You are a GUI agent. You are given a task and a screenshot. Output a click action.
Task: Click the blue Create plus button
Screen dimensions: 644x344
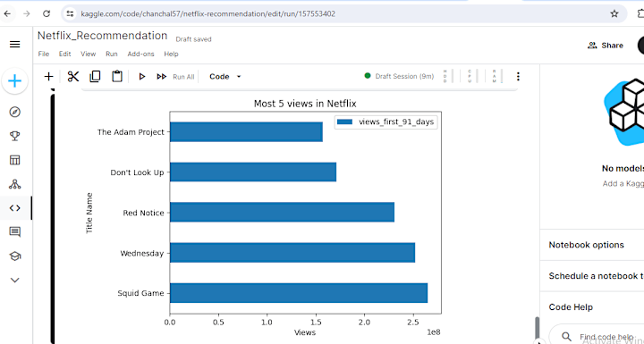tap(15, 81)
